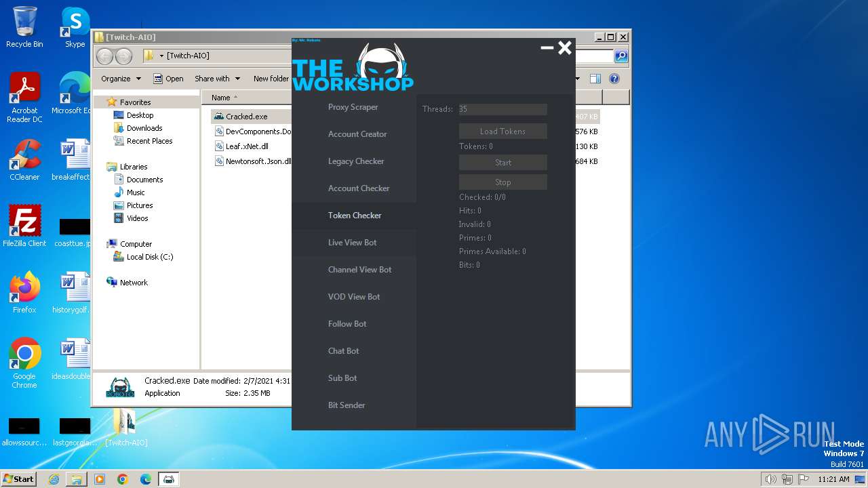Image resolution: width=868 pixels, height=488 pixels.
Task: Click the Threads input field
Action: coord(502,109)
